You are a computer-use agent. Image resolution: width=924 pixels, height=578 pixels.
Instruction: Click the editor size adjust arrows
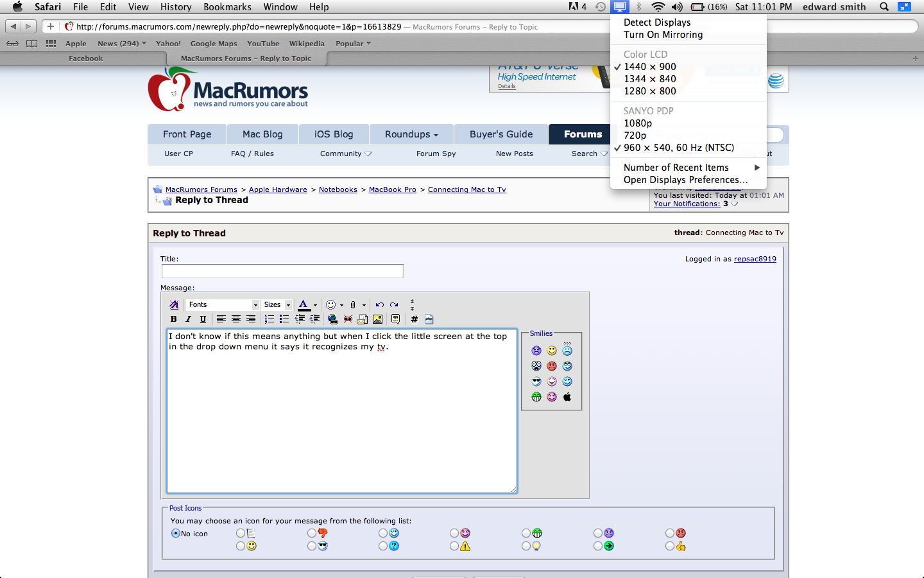tap(412, 305)
